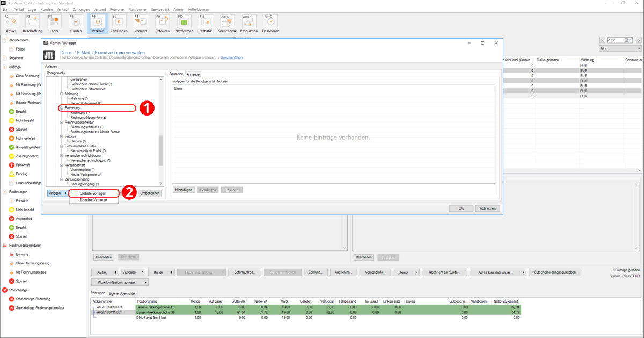Launch the Dashboard toolbar icon
The height and width of the screenshot is (338, 644).
pyautogui.click(x=270, y=23)
